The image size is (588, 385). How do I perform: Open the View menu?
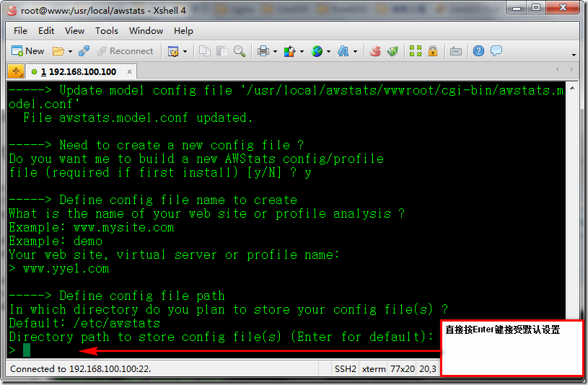pyautogui.click(x=74, y=31)
